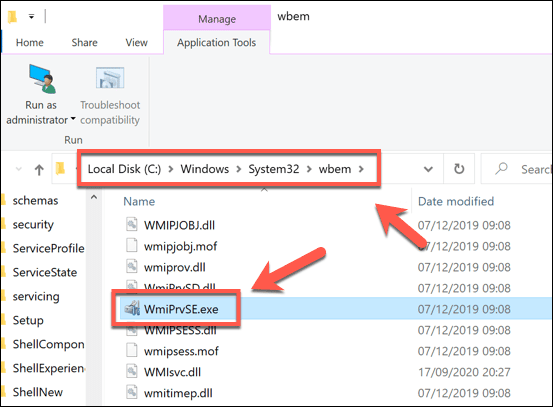The image size is (553, 407).
Task: Click the date modified of WMIPJOBJ.dll row
Action: [x=464, y=225]
